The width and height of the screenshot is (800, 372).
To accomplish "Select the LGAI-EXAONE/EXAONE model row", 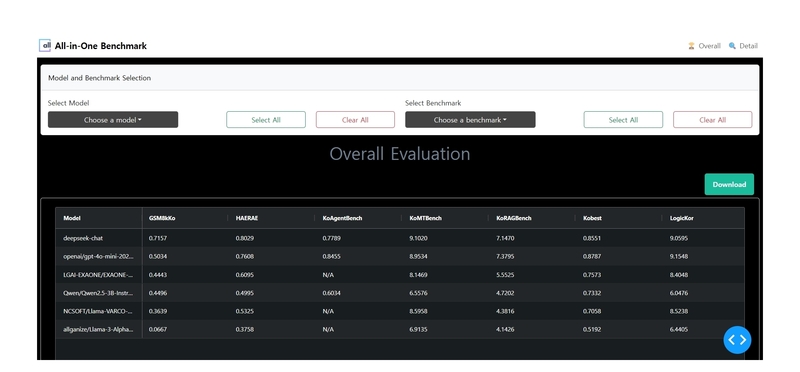I will click(x=399, y=275).
